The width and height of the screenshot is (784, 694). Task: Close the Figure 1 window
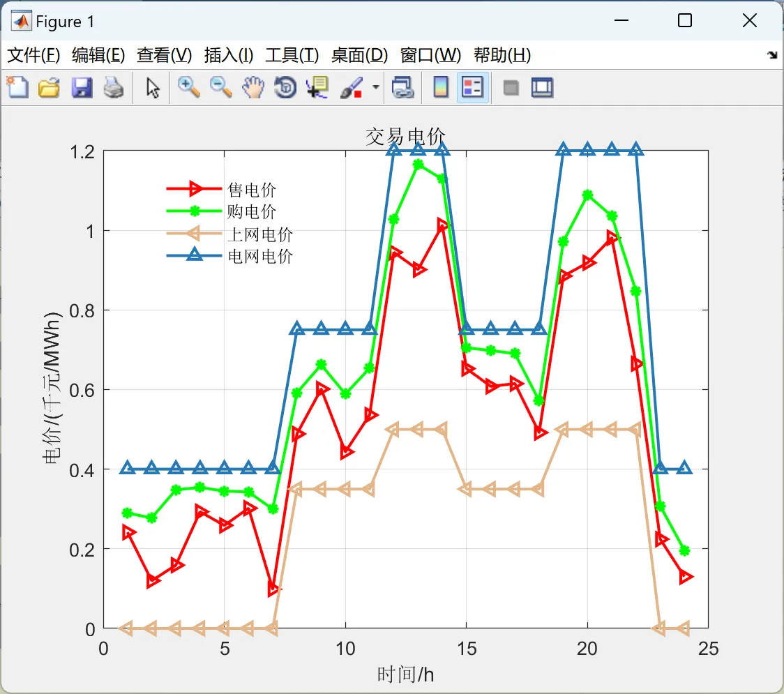(750, 20)
